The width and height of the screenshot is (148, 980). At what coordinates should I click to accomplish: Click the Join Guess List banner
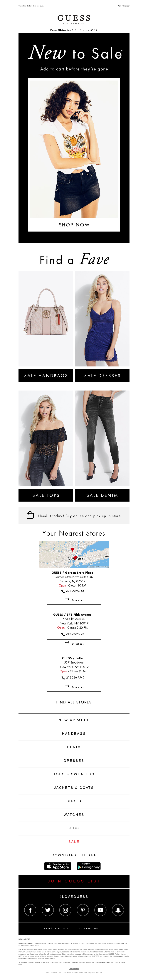point(74,881)
